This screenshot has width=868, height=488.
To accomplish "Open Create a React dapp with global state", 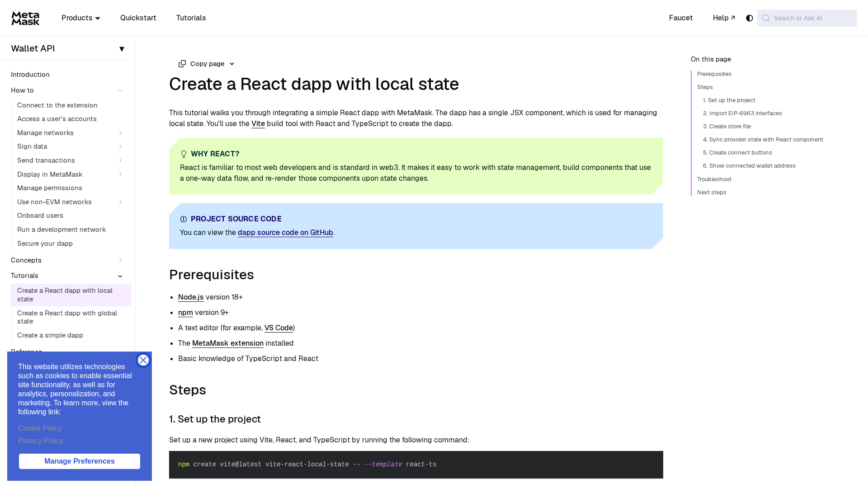I will pyautogui.click(x=71, y=317).
